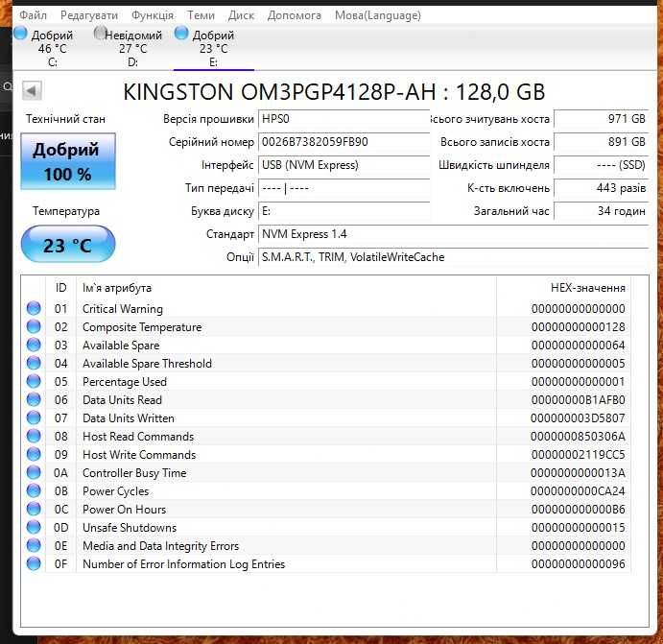Click the status orb for Available Spare Threshold
The width and height of the screenshot is (663, 644).
pyautogui.click(x=34, y=363)
